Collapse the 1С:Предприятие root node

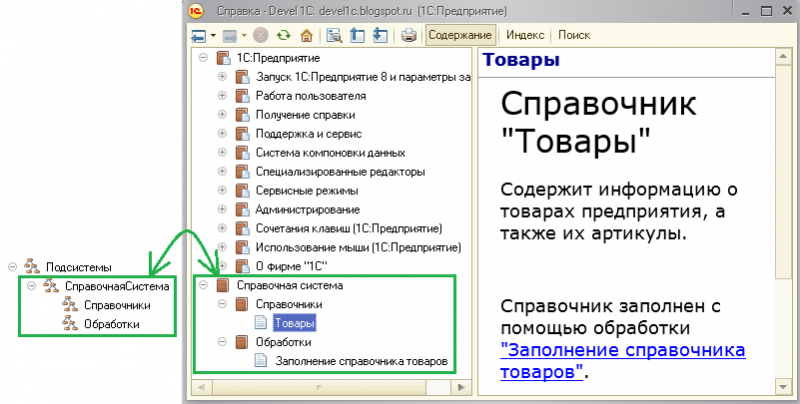point(204,58)
